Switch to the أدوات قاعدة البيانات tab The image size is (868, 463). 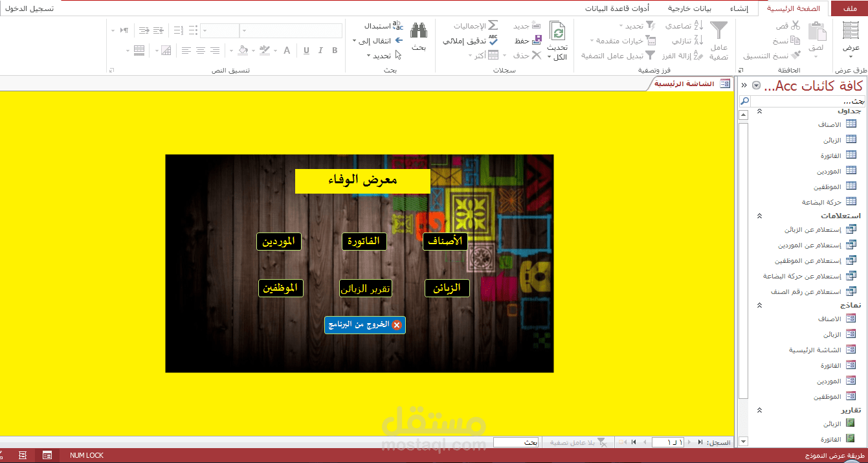coord(618,8)
